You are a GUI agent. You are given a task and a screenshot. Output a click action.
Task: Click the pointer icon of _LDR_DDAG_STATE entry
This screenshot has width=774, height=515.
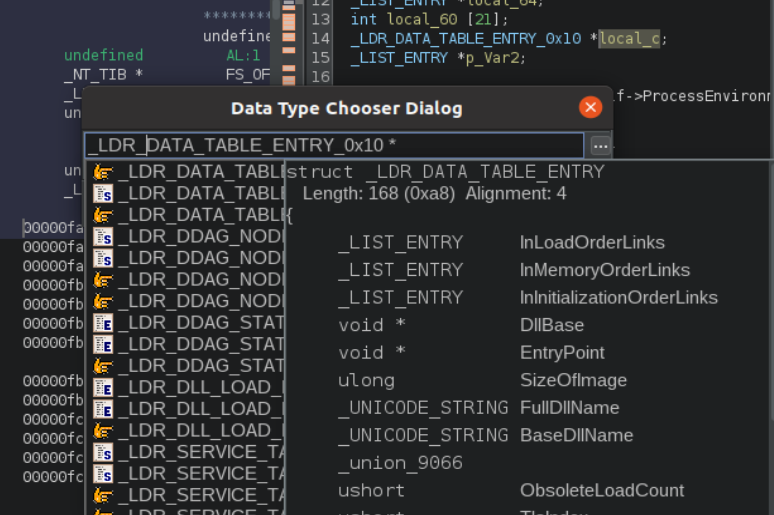click(103, 365)
